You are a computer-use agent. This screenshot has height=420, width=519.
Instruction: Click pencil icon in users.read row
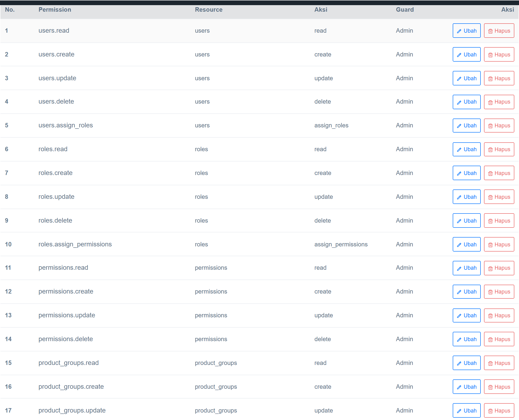click(459, 31)
